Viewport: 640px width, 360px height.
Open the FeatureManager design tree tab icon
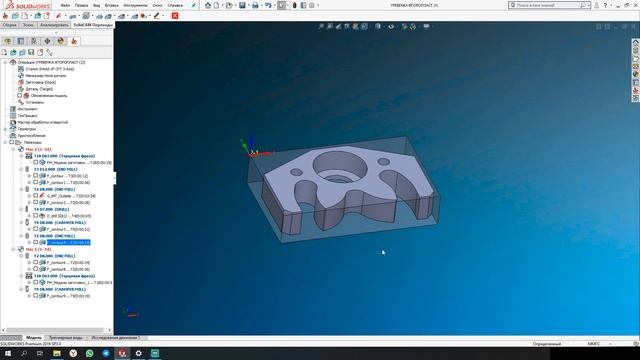(7, 41)
